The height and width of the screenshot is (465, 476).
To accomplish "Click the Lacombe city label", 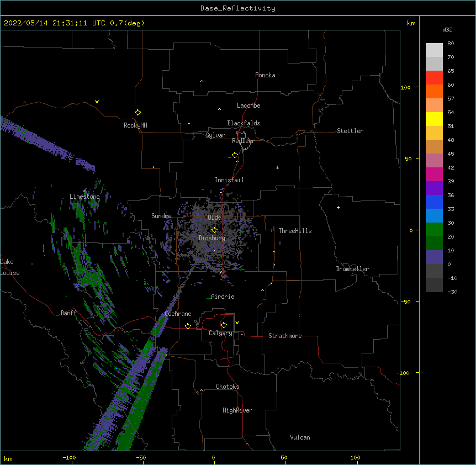I will click(x=248, y=105).
